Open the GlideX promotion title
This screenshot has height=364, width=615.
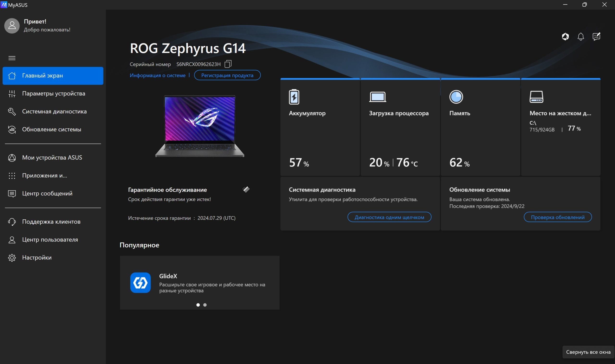pyautogui.click(x=168, y=276)
